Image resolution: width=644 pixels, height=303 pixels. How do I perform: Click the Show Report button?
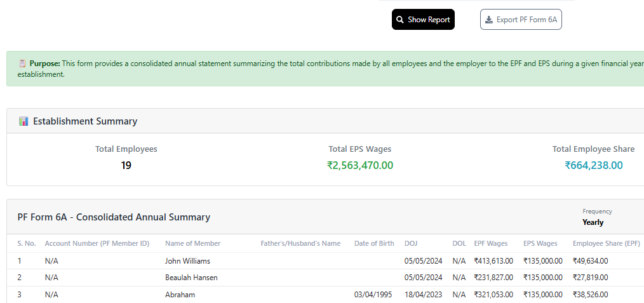[423, 20]
